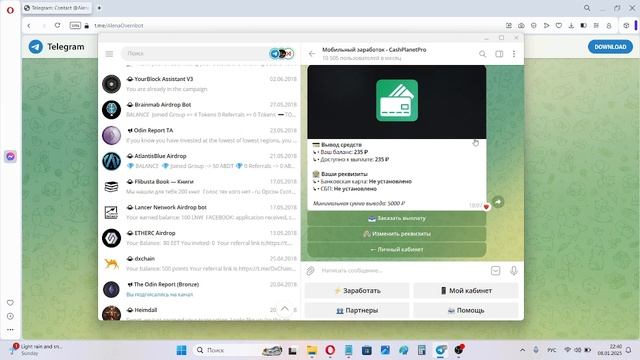Open the ETHERC Airdrop chat
Image resolution: width=640 pixels, height=360 pixels.
tap(199, 238)
